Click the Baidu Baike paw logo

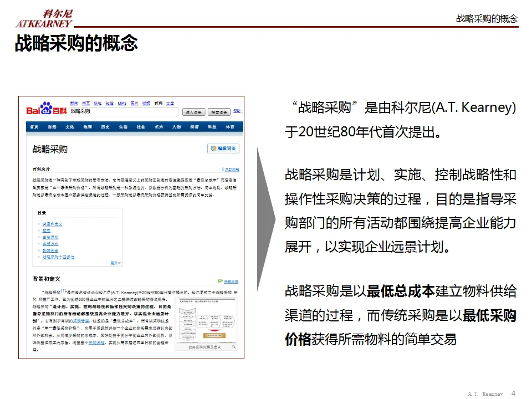(x=46, y=109)
